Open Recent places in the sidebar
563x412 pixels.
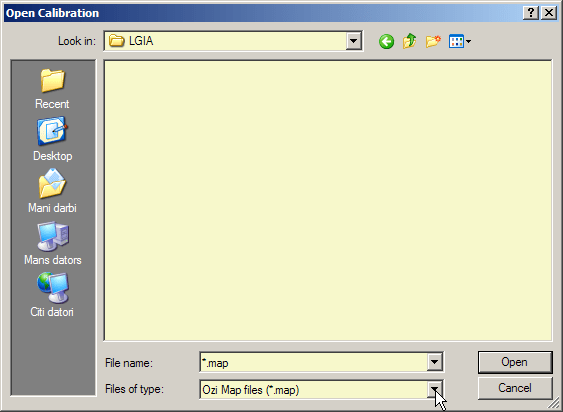point(52,89)
